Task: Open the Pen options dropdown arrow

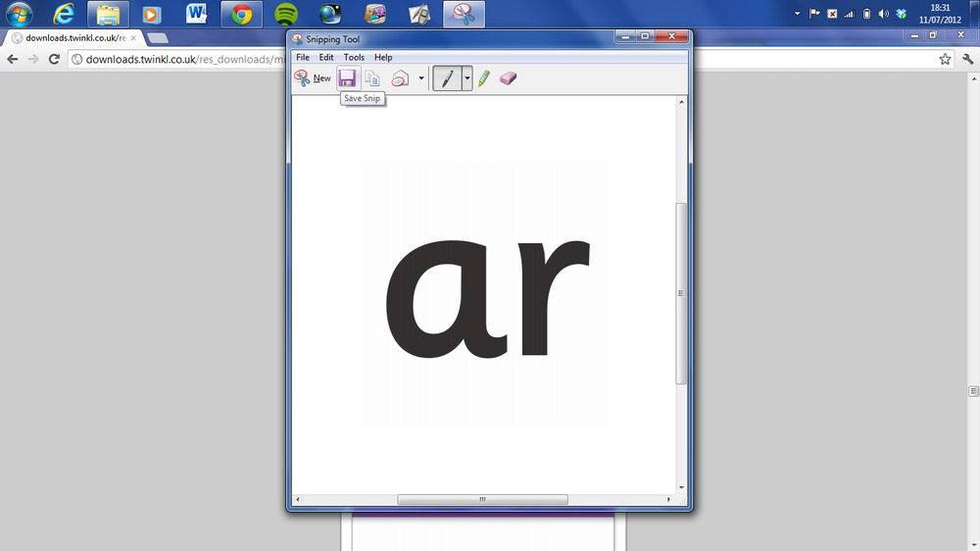Action: pos(467,78)
